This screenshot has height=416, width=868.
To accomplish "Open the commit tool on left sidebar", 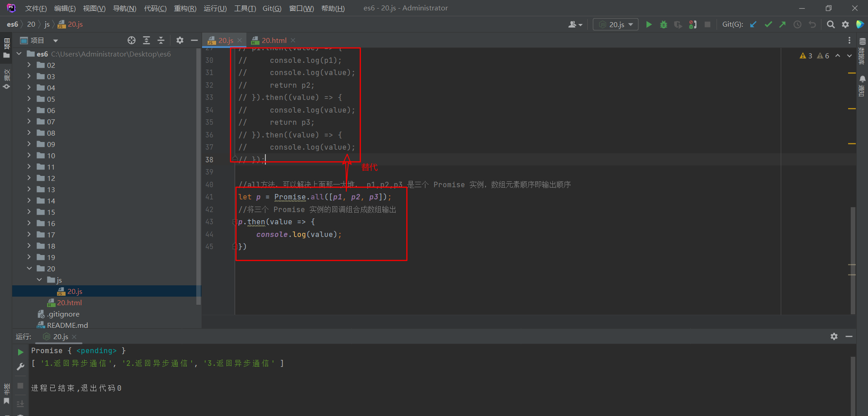I will coord(6,80).
